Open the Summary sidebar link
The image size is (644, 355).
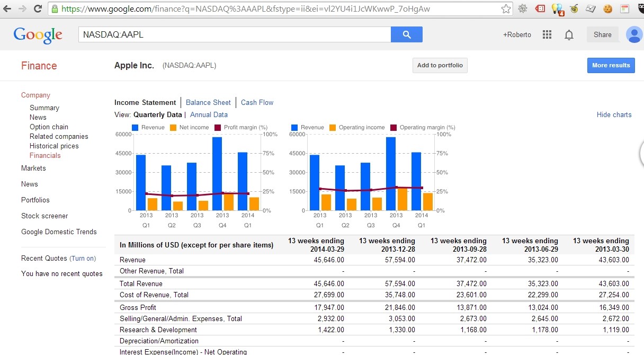44,108
